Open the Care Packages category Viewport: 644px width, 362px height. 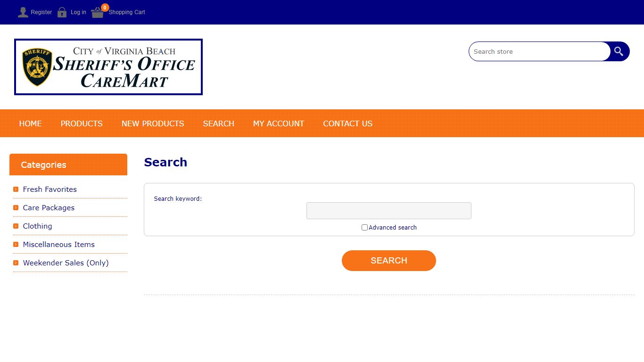coord(49,208)
